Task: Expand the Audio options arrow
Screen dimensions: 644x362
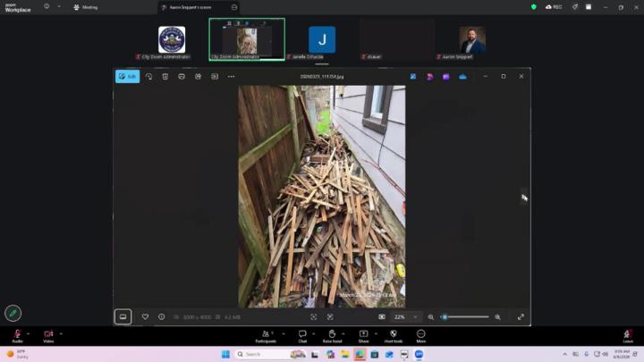Action: coord(28,333)
